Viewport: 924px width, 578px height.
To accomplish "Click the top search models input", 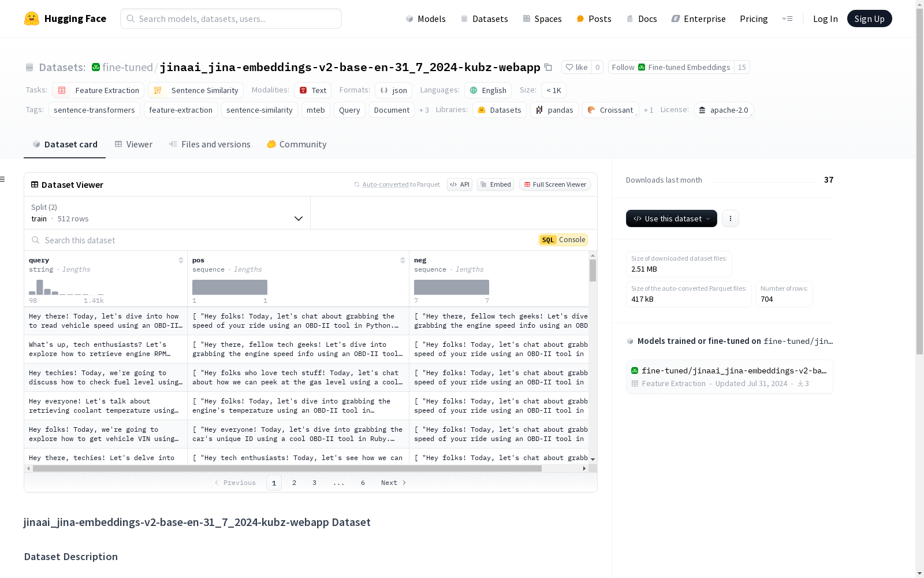I will [x=231, y=18].
